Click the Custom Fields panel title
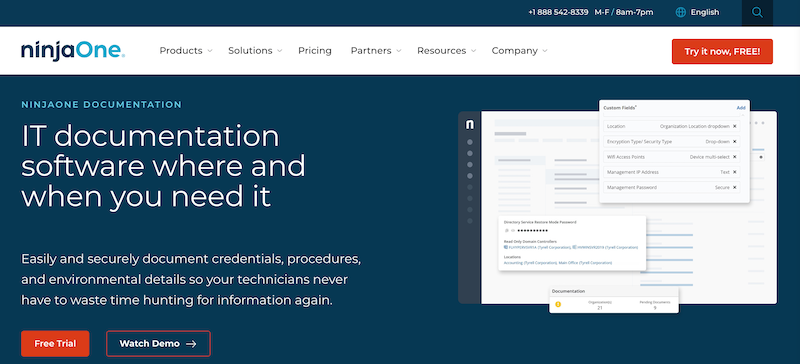The height and width of the screenshot is (364, 800). [x=620, y=108]
